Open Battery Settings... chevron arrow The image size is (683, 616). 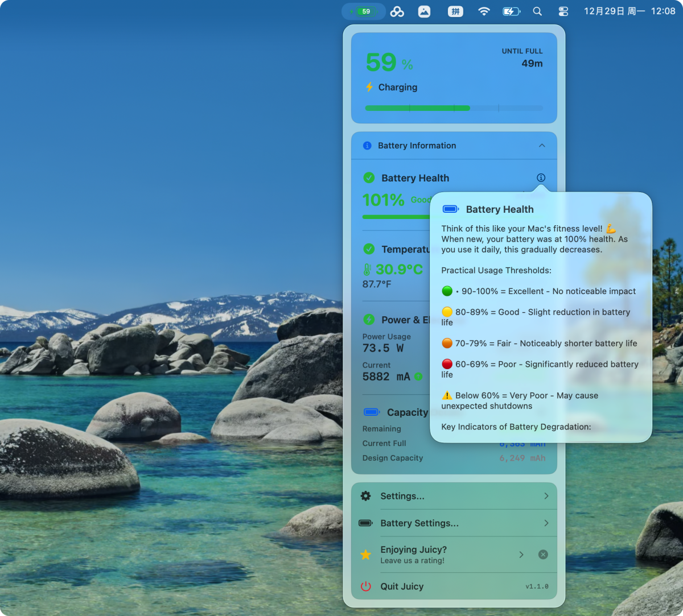click(x=546, y=523)
